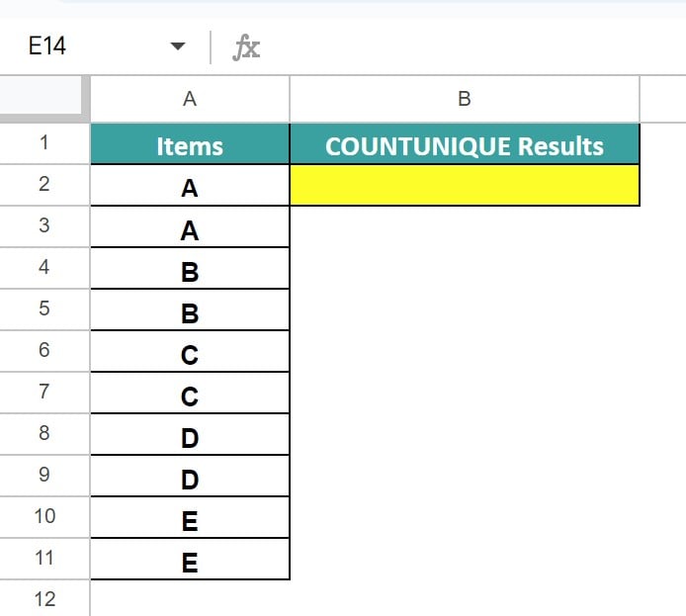Click the fx formula bar icon
The width and height of the screenshot is (686, 616).
246,46
